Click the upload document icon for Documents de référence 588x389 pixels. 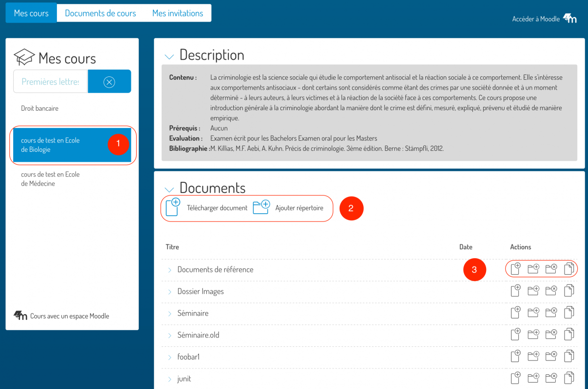(515, 269)
